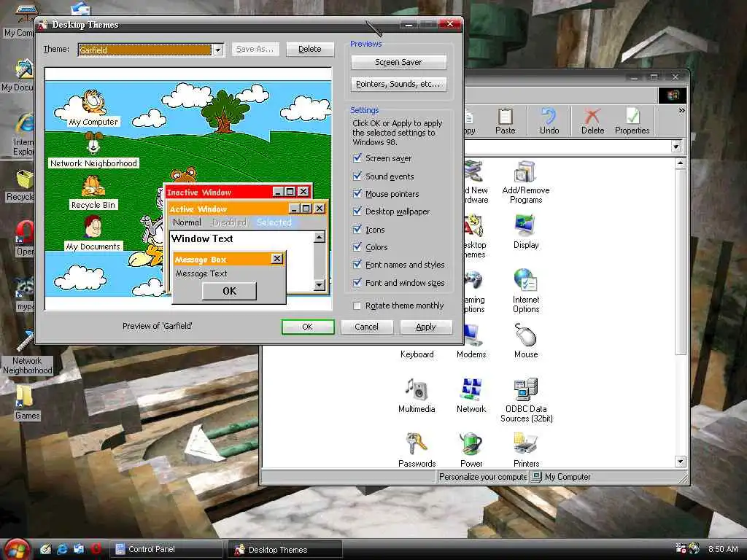Expand the Control Panel toolbar overflow chevron
This screenshot has width=747, height=560.
pyautogui.click(x=681, y=111)
